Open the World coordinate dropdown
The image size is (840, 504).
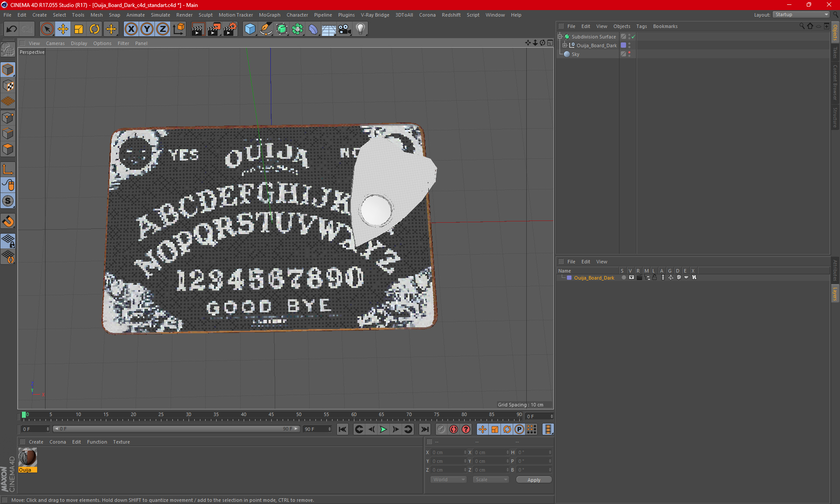point(448,479)
